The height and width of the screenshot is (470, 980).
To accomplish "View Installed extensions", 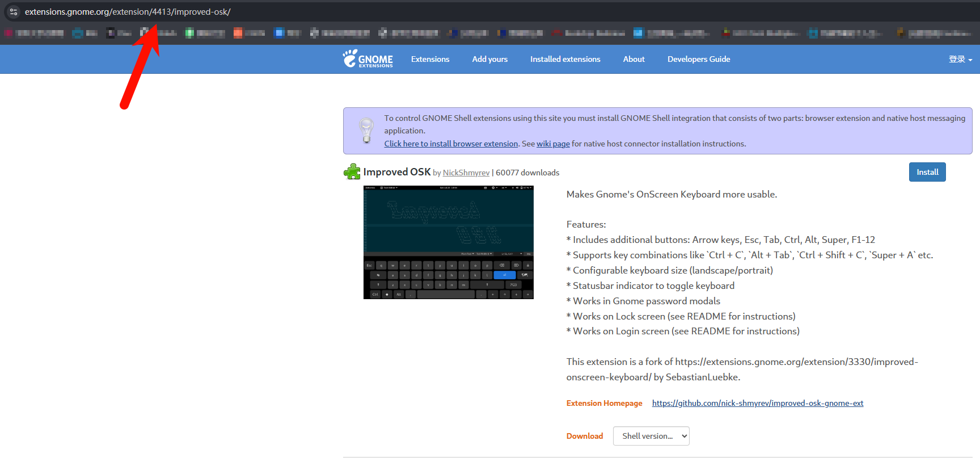I will point(565,59).
